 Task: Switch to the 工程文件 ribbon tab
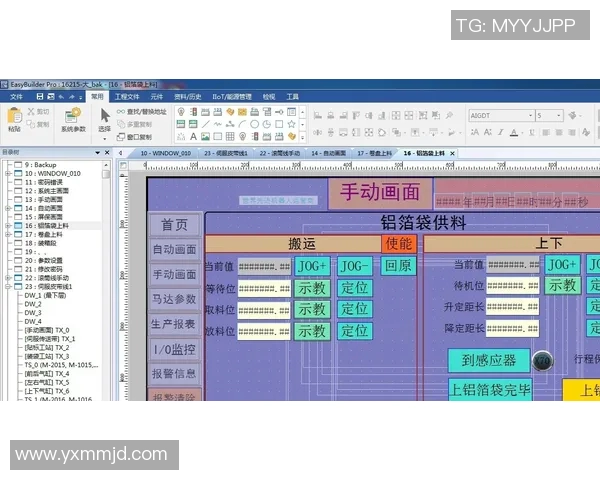point(127,97)
